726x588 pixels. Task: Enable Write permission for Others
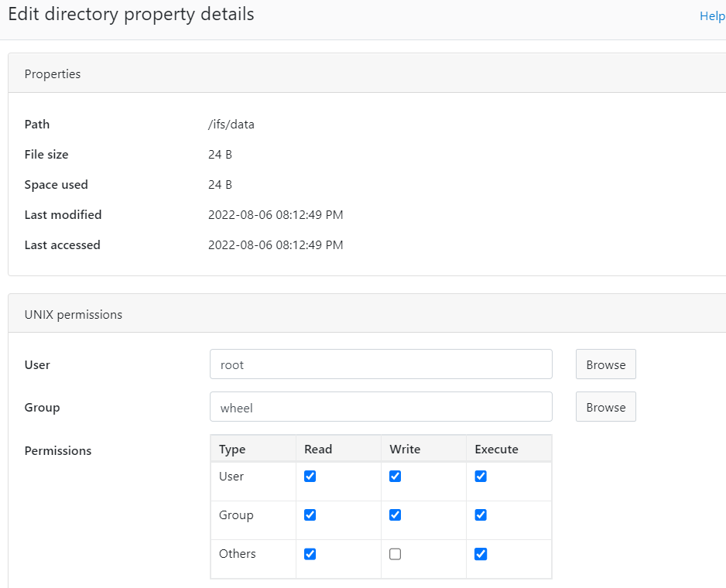click(395, 553)
